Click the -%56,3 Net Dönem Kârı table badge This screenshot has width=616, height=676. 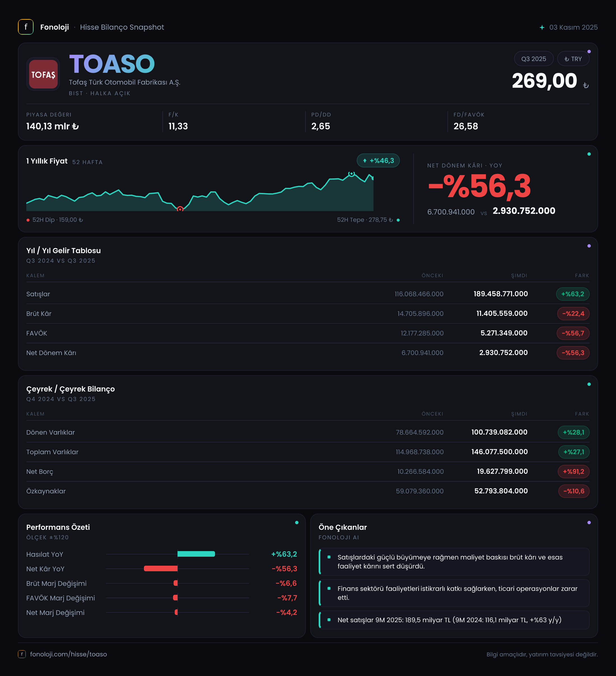coord(573,353)
